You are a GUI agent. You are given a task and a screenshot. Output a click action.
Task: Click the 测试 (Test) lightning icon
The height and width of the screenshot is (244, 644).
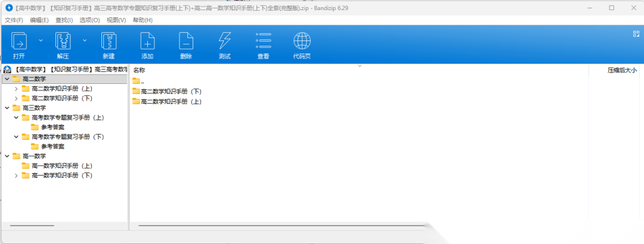(x=225, y=42)
